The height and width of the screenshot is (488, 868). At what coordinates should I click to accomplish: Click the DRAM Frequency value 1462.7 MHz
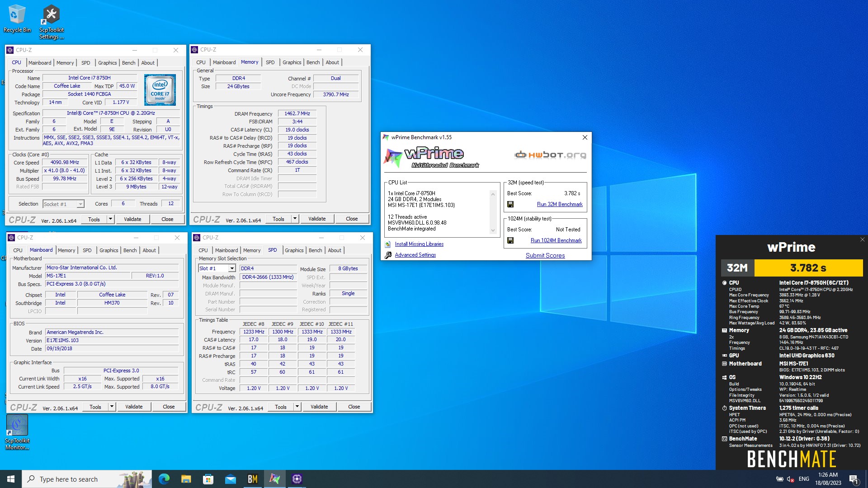(297, 113)
